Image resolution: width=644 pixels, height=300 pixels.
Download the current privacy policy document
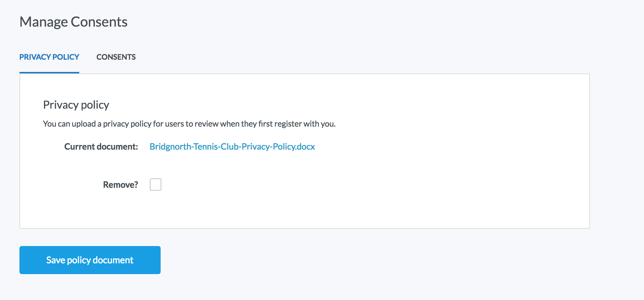point(232,147)
